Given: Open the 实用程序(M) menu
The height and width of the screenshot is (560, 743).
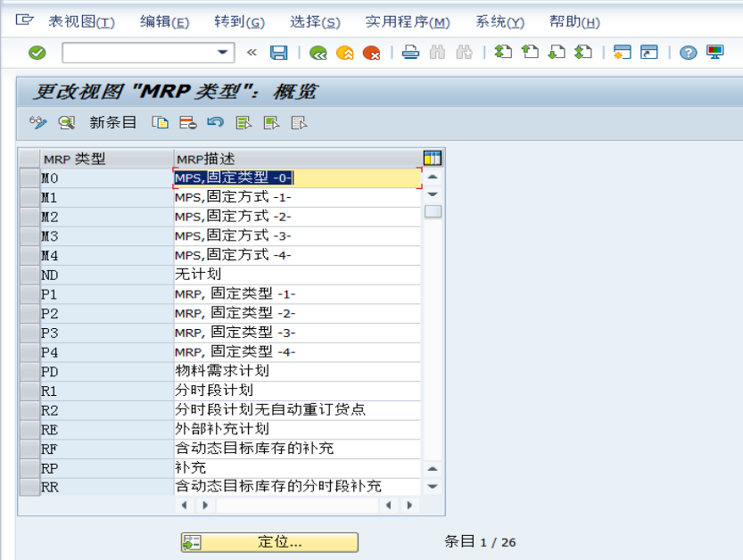Looking at the screenshot, I should [408, 21].
